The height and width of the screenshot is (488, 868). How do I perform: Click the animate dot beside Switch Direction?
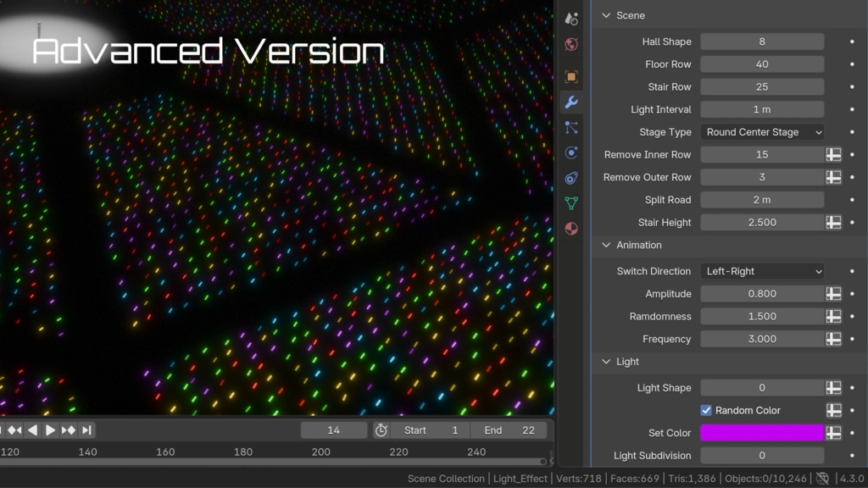[x=852, y=271]
